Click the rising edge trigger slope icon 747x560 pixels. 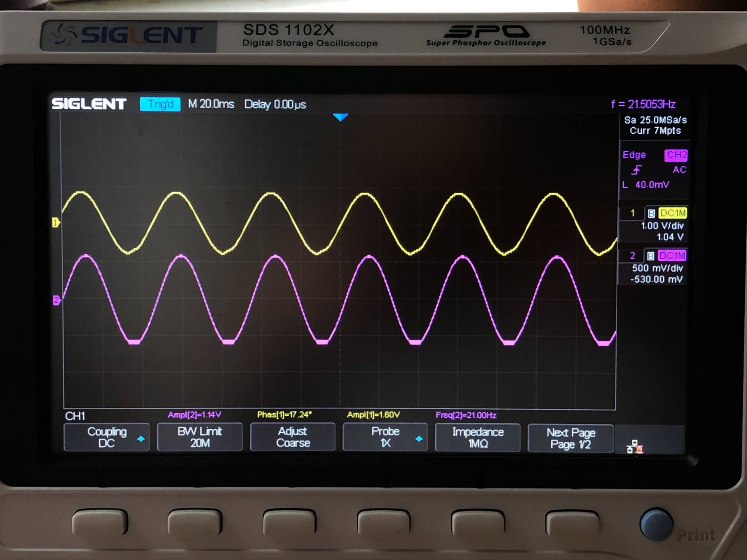click(636, 170)
